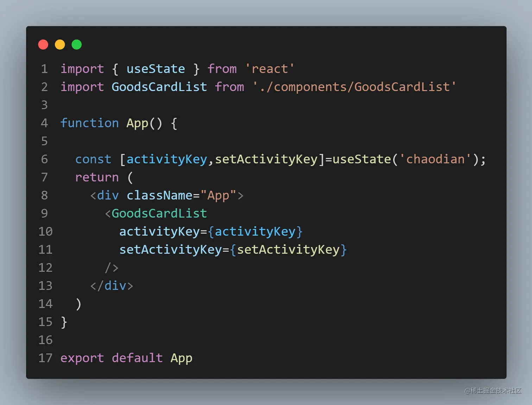
Task: Click the {setActivityKey} prop value on line 11
Action: 289,249
